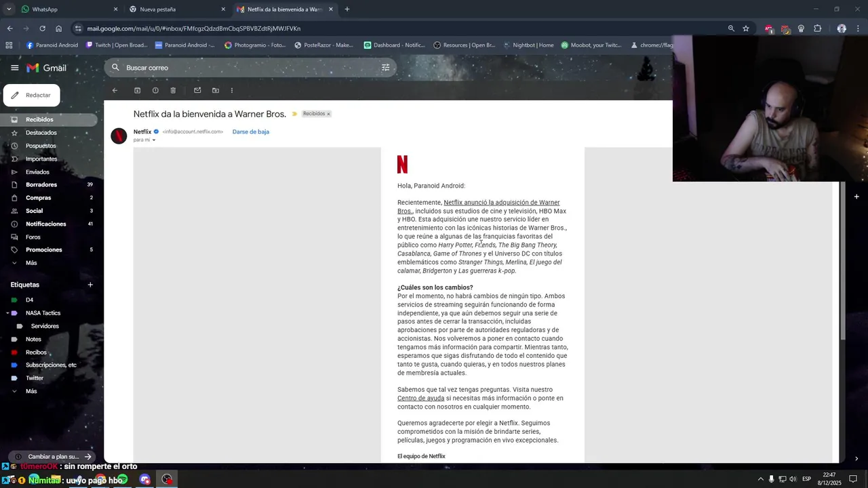Report this email as spam
This screenshot has height=488, width=868.
coord(155,90)
